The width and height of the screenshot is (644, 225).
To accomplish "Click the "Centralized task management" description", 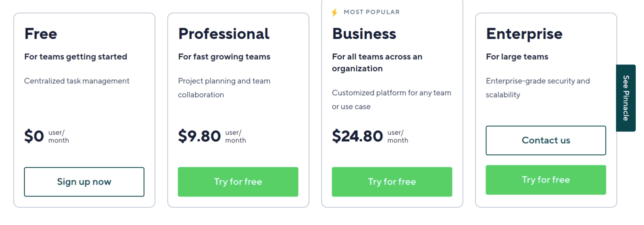I will pyautogui.click(x=77, y=81).
